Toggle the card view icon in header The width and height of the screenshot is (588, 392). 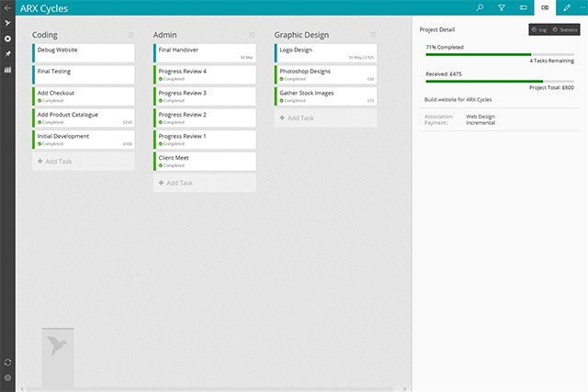(524, 7)
